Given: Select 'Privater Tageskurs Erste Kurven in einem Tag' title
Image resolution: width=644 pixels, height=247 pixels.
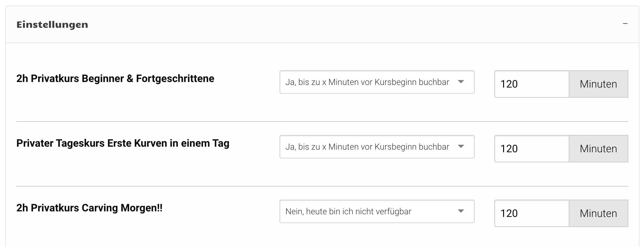Looking at the screenshot, I should click(123, 143).
